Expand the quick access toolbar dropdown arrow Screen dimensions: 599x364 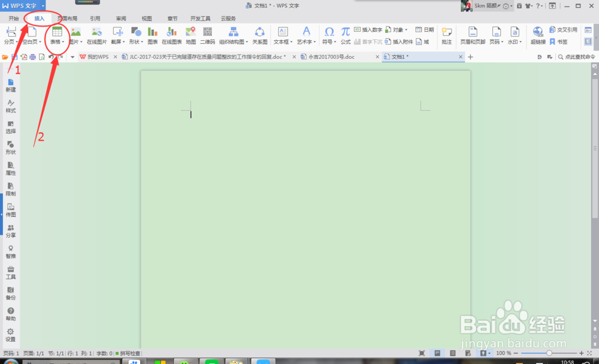click(72, 57)
